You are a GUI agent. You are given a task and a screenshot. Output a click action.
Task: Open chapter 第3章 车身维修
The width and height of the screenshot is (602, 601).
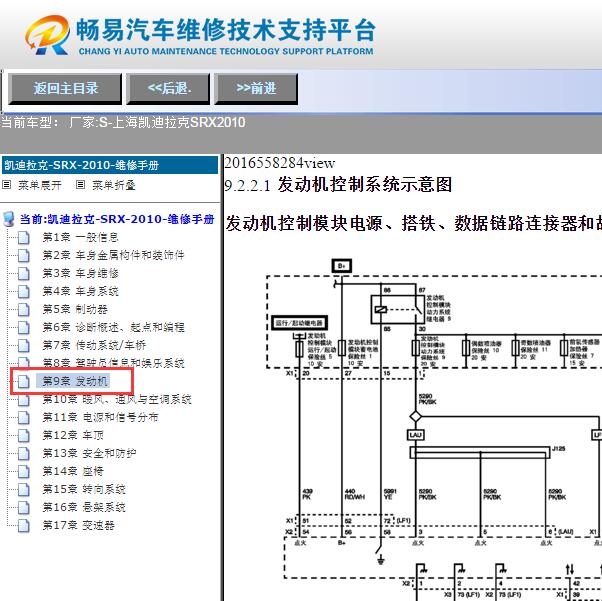80,273
